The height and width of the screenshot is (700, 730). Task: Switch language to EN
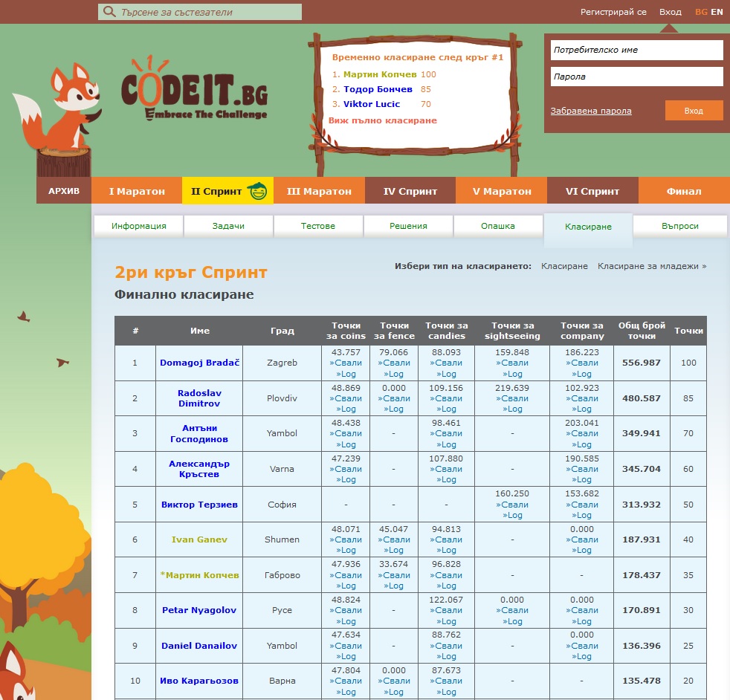717,12
